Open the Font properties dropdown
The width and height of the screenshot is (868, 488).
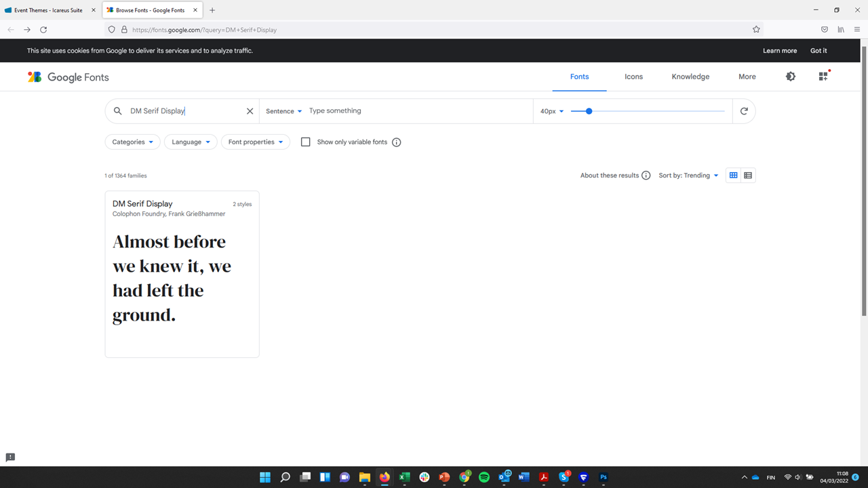[255, 142]
